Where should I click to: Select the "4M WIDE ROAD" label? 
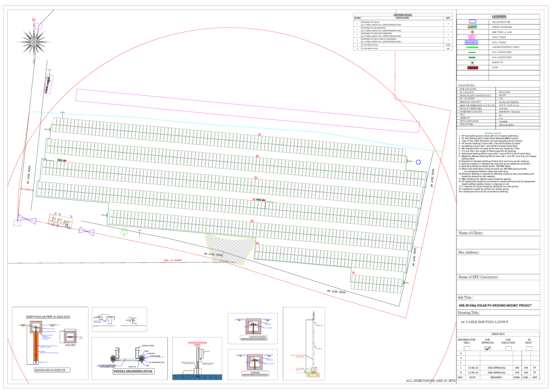tap(29, 175)
